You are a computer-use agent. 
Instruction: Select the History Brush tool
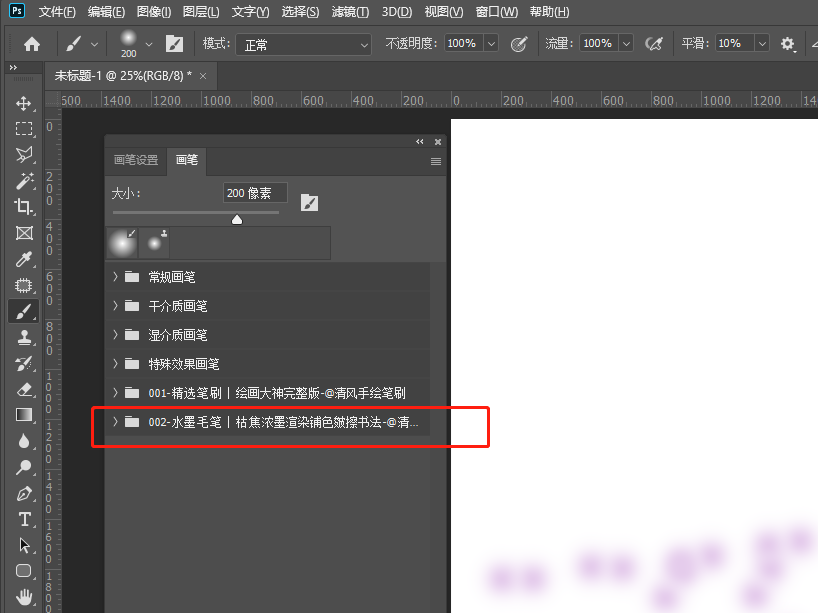click(23, 363)
